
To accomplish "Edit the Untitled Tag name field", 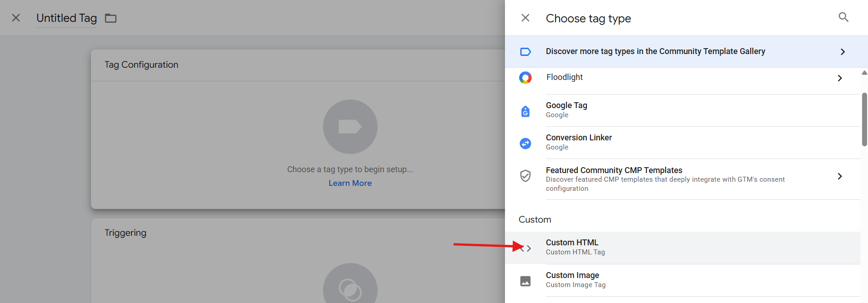I will pos(66,18).
